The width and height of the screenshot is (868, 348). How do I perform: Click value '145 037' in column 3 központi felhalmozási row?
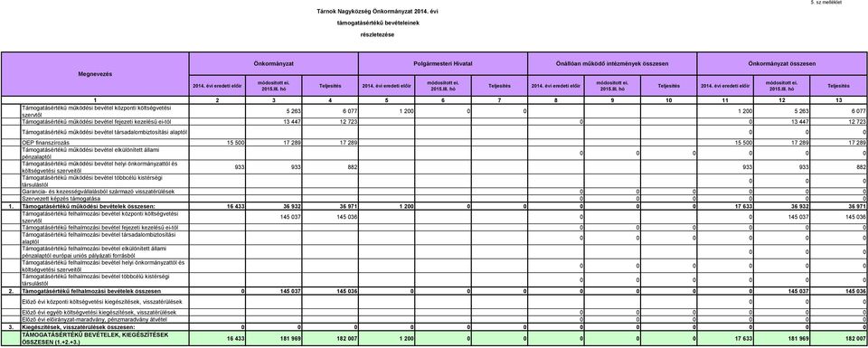290,217
